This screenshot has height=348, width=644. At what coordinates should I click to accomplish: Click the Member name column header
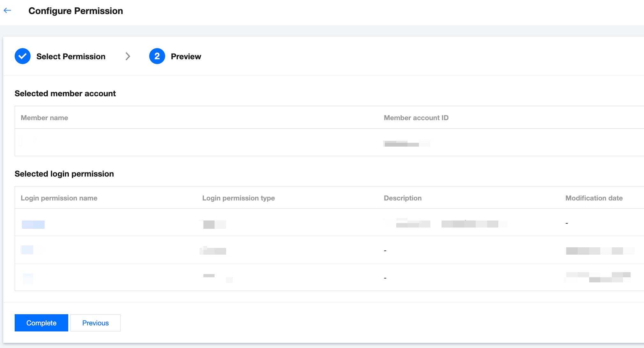44,118
